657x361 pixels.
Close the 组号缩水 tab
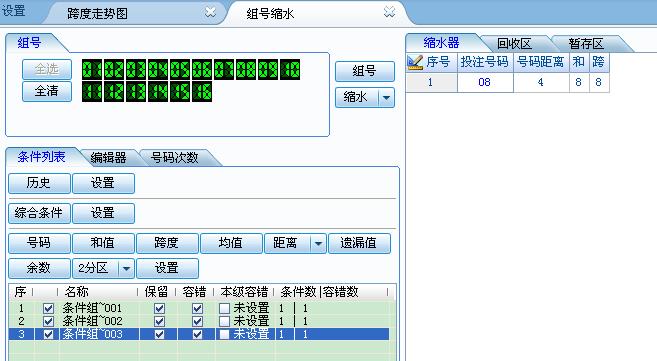[x=389, y=12]
